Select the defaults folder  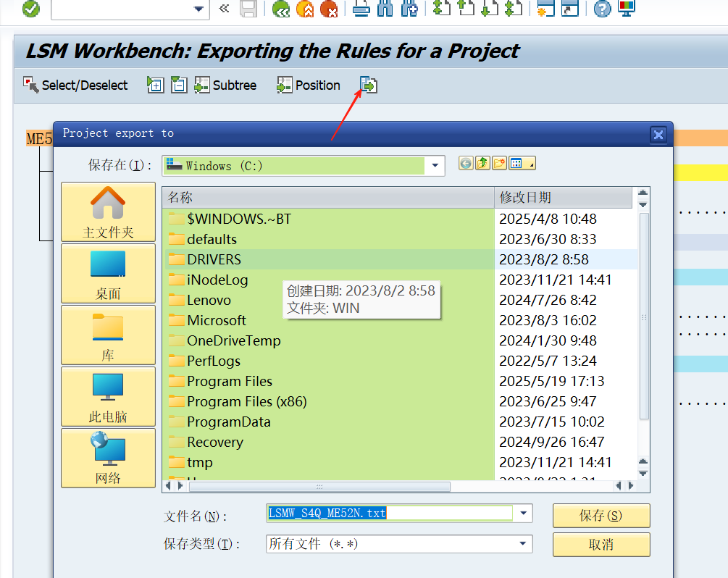click(203, 239)
